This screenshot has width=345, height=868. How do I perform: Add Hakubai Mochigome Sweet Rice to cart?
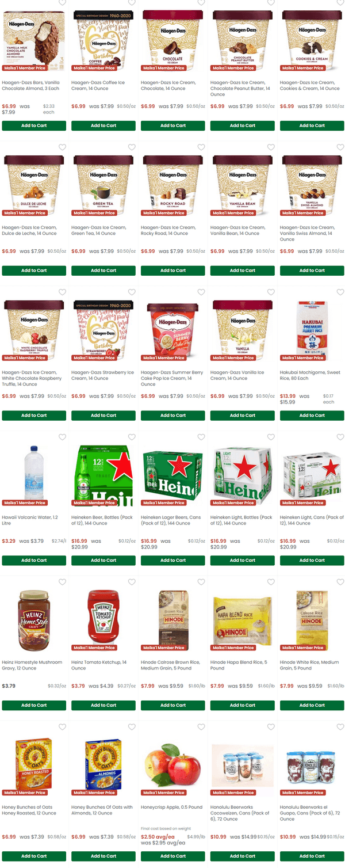(x=312, y=416)
